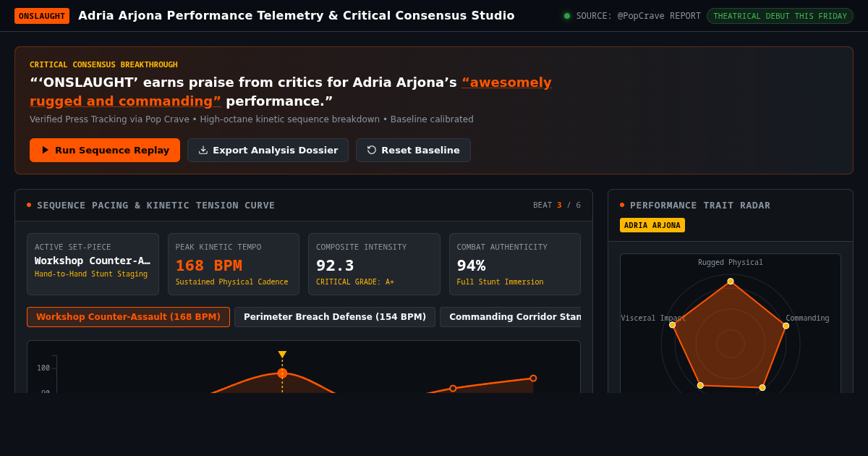Click the orange peak point on the tension curve
The height and width of the screenshot is (456, 868).
[282, 373]
